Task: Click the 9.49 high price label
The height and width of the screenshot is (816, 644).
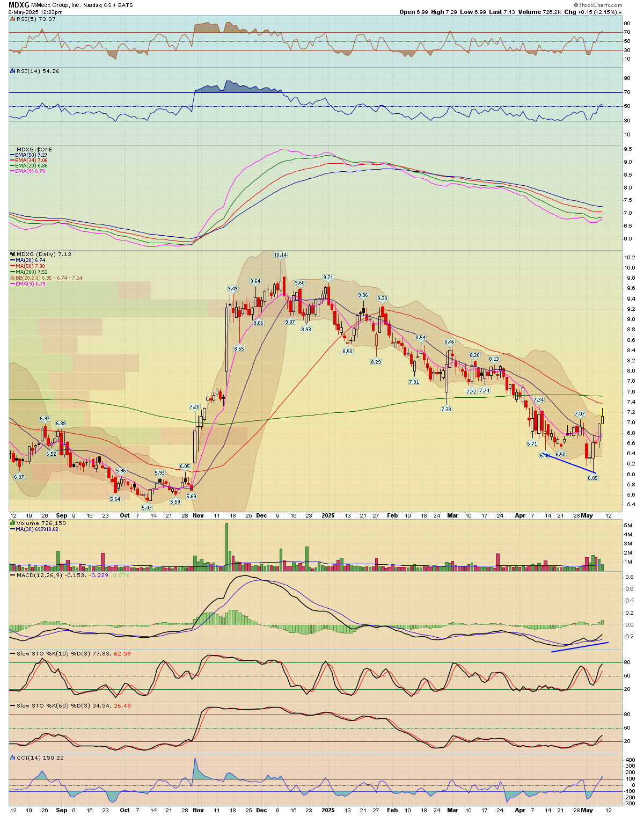Action: tap(232, 289)
